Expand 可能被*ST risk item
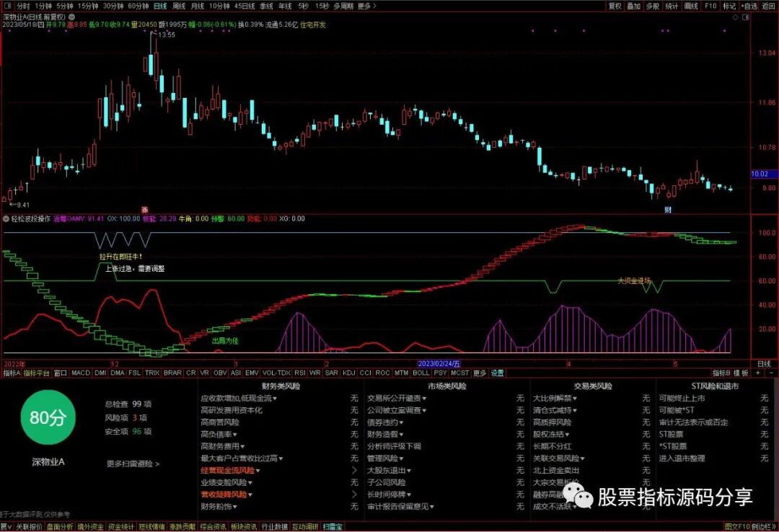This screenshot has width=779, height=532. point(677,410)
